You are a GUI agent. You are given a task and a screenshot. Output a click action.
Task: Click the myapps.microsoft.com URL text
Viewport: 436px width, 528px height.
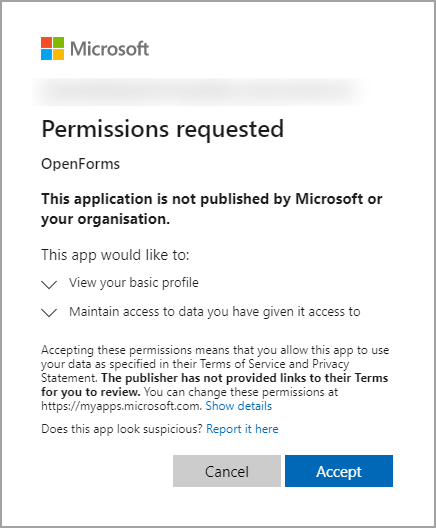click(121, 406)
